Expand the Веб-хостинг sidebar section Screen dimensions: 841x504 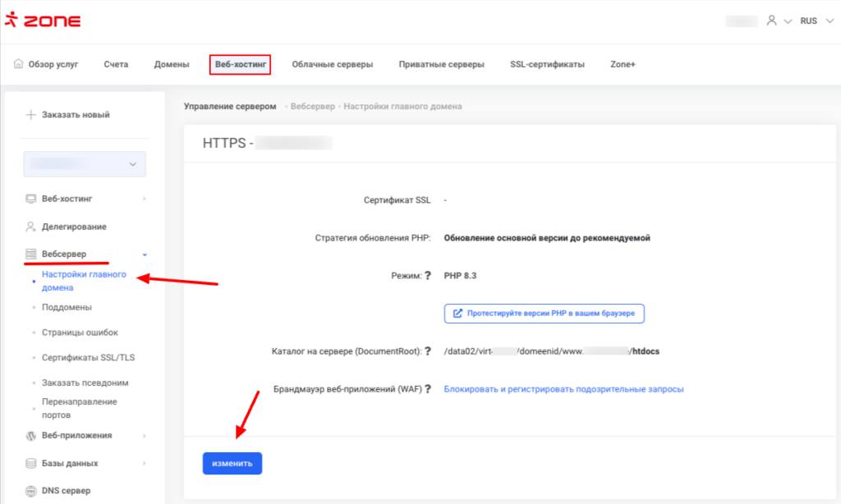point(145,199)
